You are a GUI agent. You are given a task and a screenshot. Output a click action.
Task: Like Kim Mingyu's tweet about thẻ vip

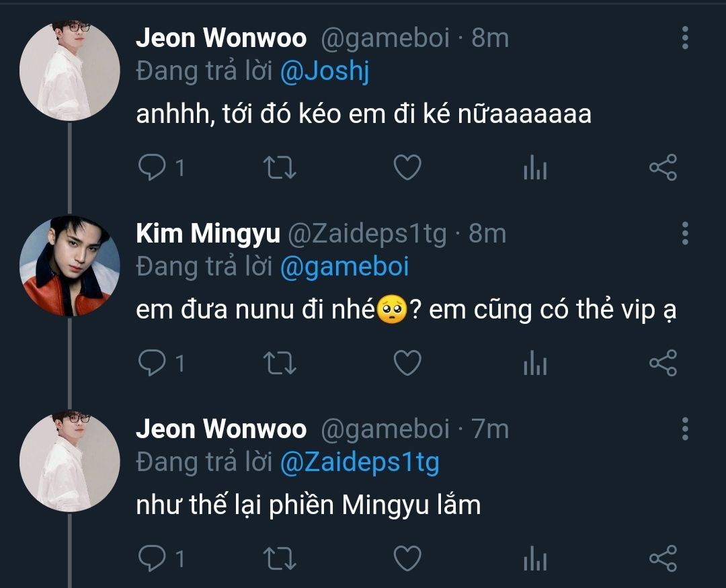click(407, 362)
